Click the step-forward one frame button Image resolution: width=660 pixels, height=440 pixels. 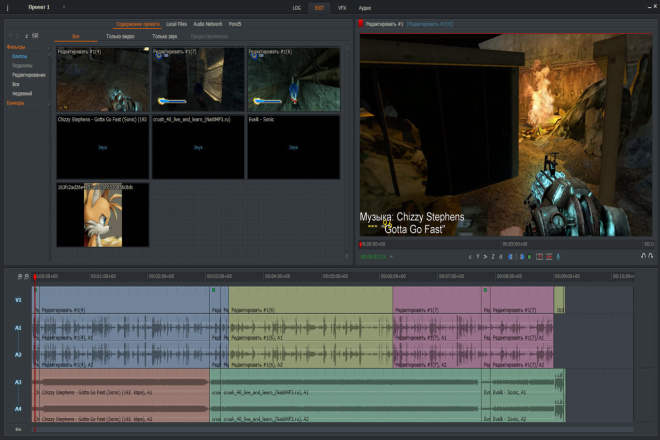click(493, 256)
